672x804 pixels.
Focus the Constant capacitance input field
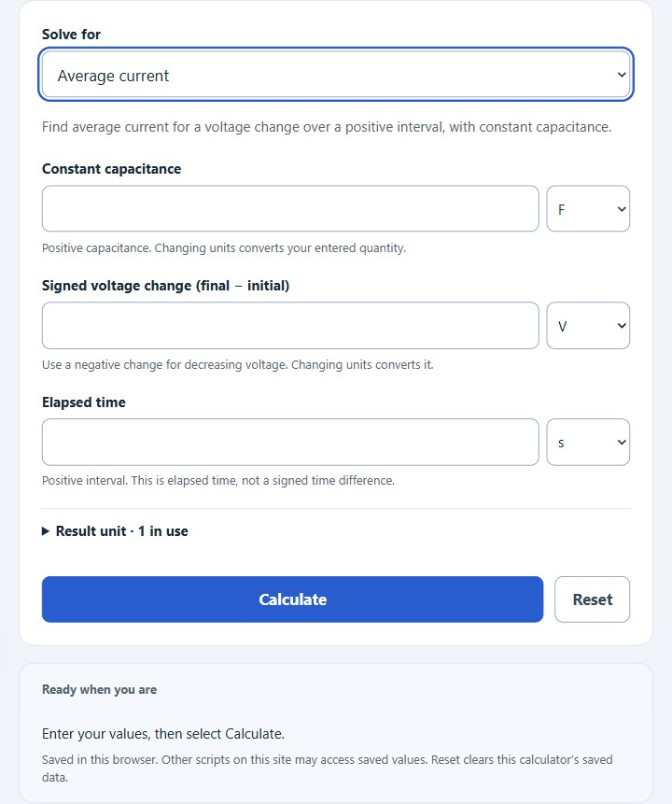tap(290, 208)
